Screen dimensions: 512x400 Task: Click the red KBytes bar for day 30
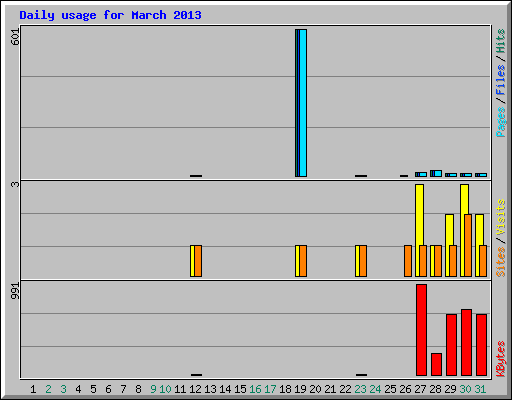[466, 342]
